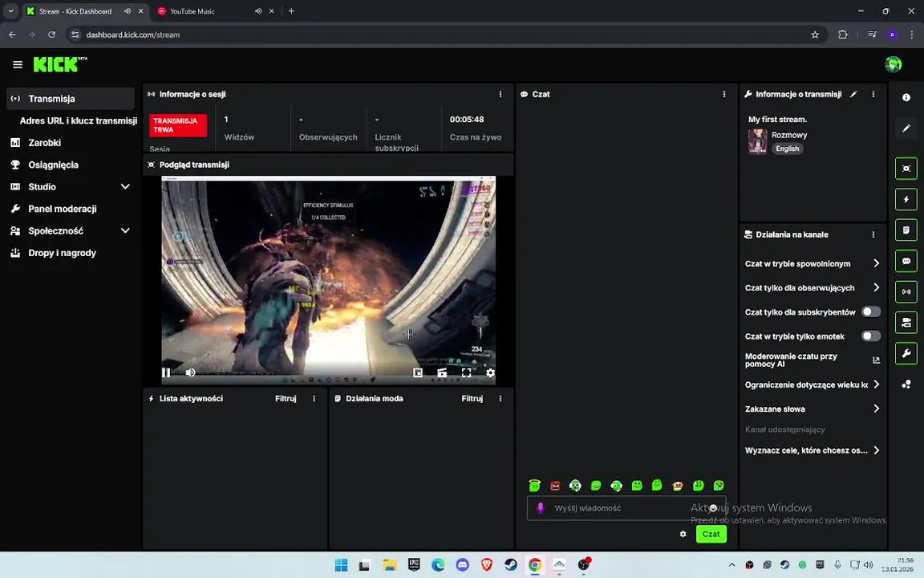Focus the Wyślij wiadomość chat input
This screenshot has width=924, height=578.
click(x=626, y=508)
